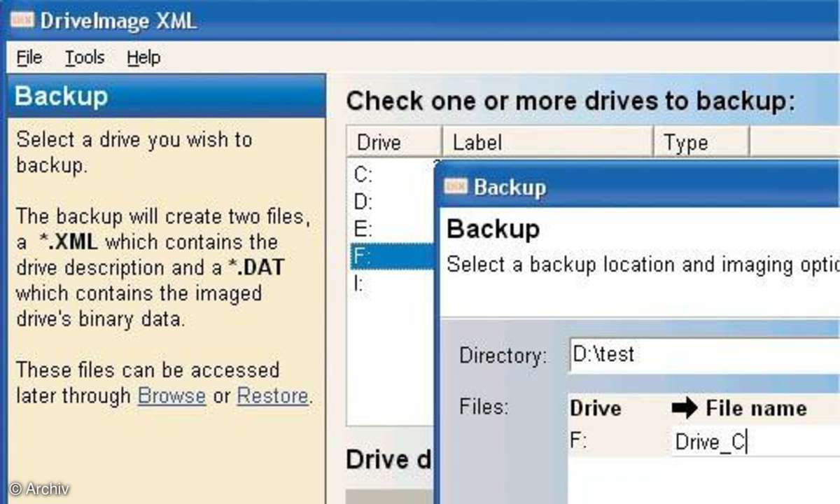Click the Backup dialog title icon
840x504 pixels.
[x=456, y=186]
